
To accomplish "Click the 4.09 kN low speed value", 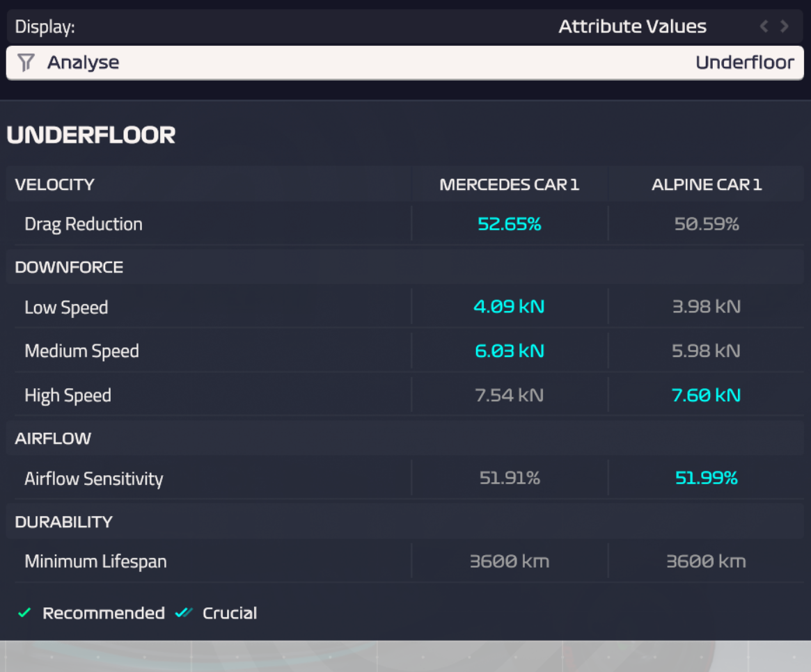I will pos(510,307).
